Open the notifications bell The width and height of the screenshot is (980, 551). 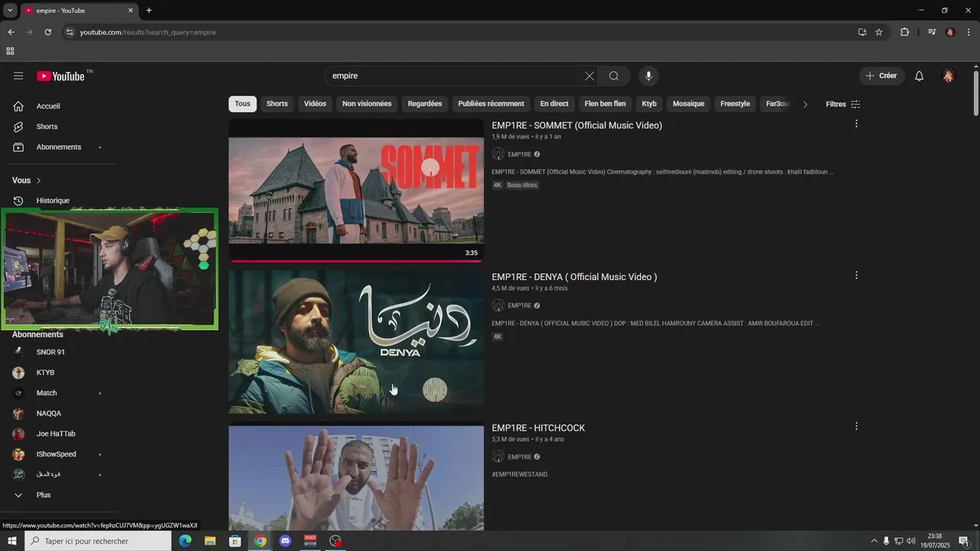pos(920,76)
